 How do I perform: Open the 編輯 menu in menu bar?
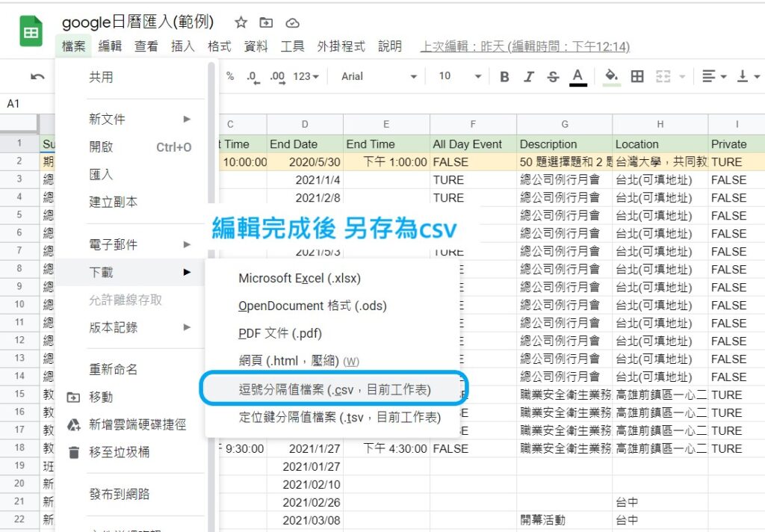109,46
